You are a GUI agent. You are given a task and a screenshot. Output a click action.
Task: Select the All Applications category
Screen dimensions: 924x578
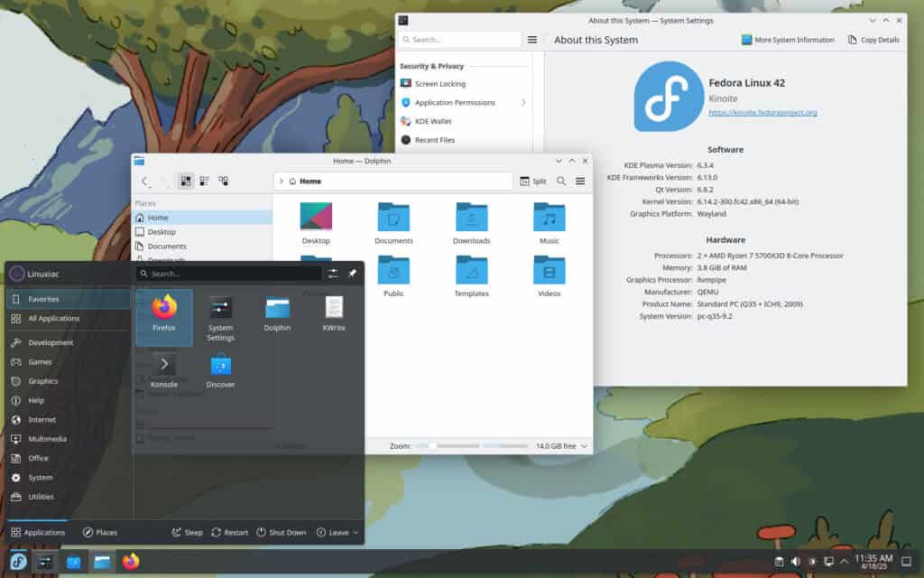[x=53, y=319]
